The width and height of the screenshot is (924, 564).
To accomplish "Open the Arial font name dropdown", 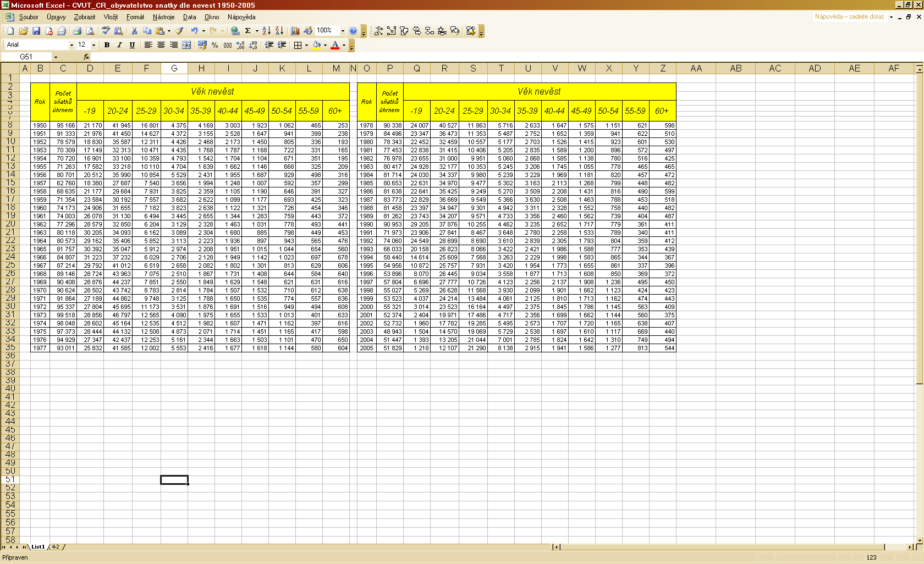I will click(x=71, y=45).
